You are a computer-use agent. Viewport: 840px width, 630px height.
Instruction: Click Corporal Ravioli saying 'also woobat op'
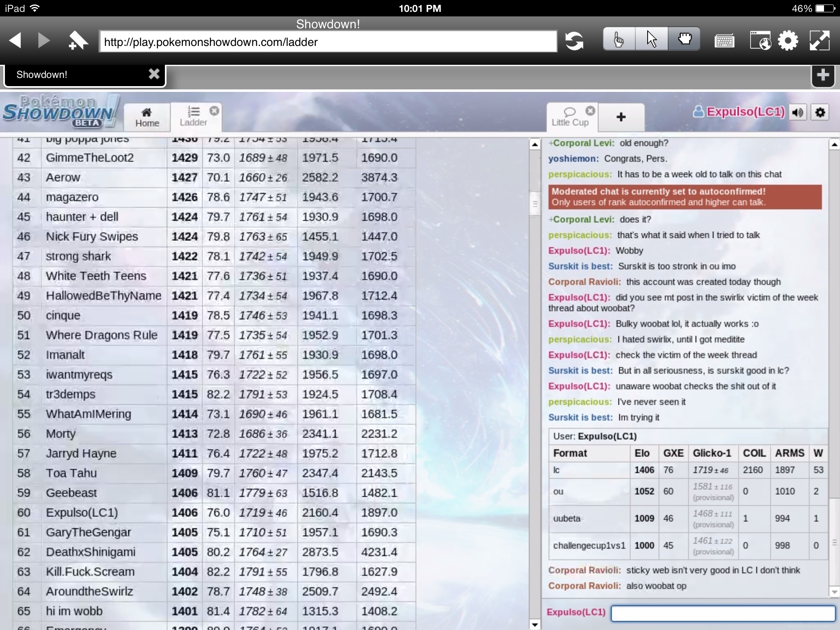tap(584, 586)
